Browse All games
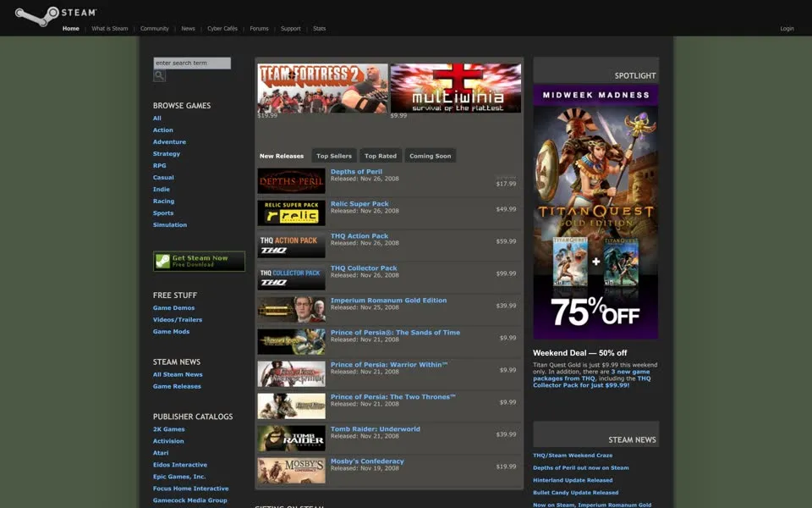This screenshot has width=812, height=508. point(157,119)
